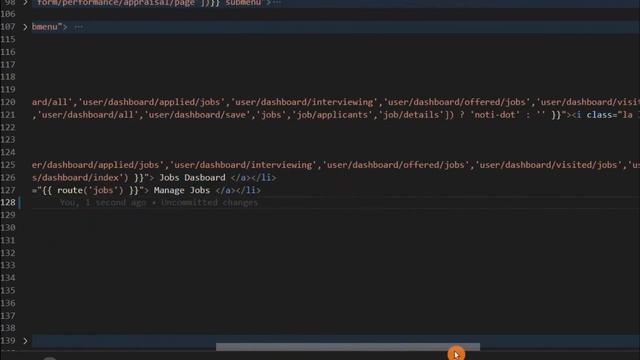Click the text 'Jobs Dasboard' on line 126

[x=192, y=178]
